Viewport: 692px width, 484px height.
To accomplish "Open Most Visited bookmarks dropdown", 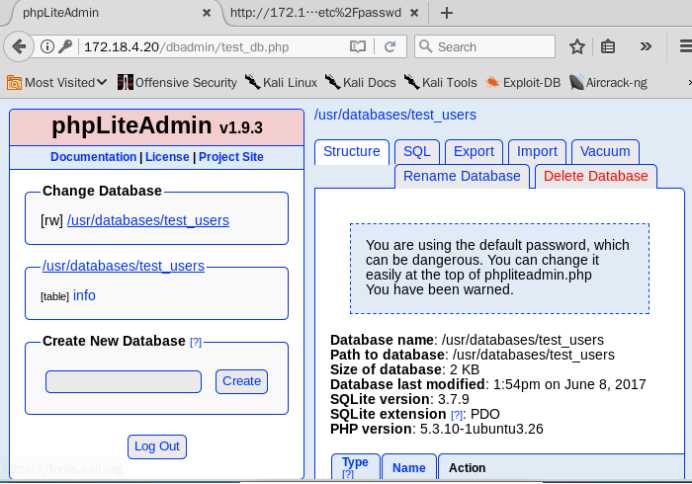I will (x=57, y=83).
